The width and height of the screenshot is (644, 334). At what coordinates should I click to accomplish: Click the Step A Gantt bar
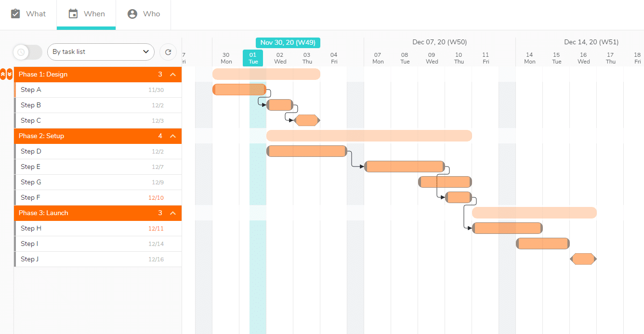(239, 90)
